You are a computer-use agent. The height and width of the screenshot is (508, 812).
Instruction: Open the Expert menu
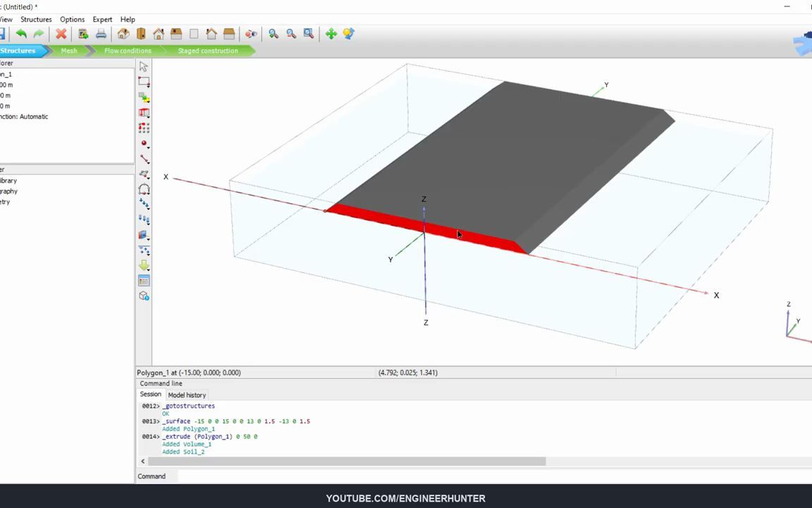pyautogui.click(x=102, y=19)
